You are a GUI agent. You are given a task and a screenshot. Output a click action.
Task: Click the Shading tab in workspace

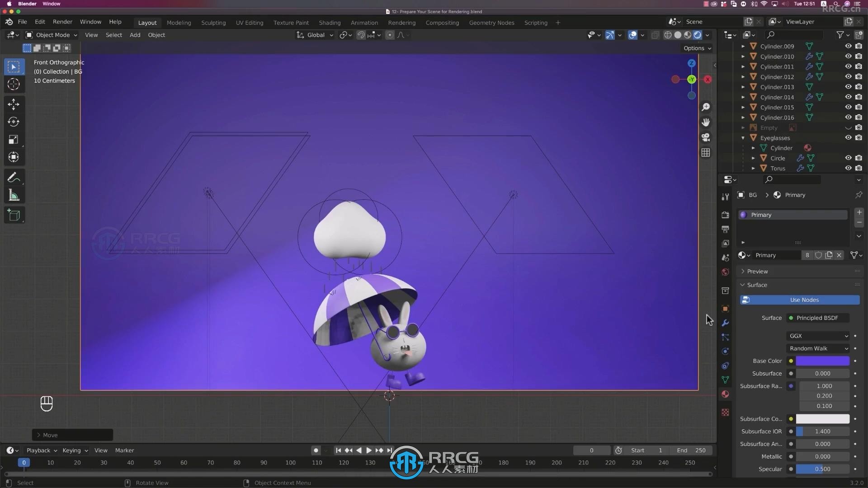(329, 22)
